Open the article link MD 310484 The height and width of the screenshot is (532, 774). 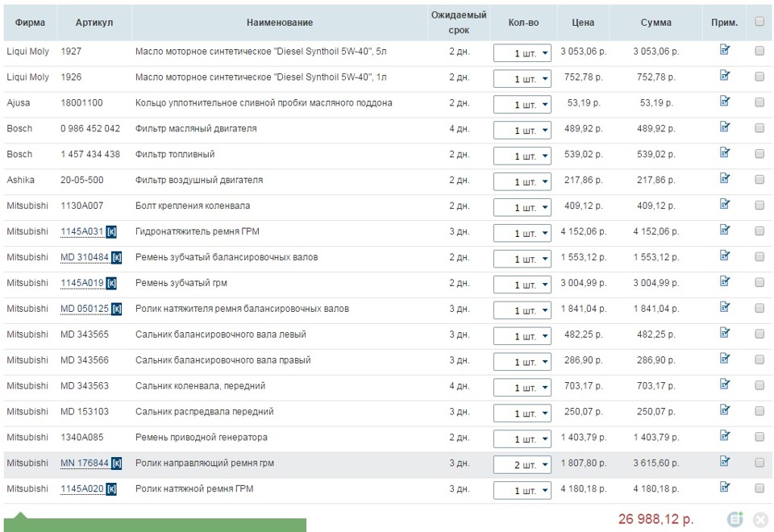click(x=85, y=257)
